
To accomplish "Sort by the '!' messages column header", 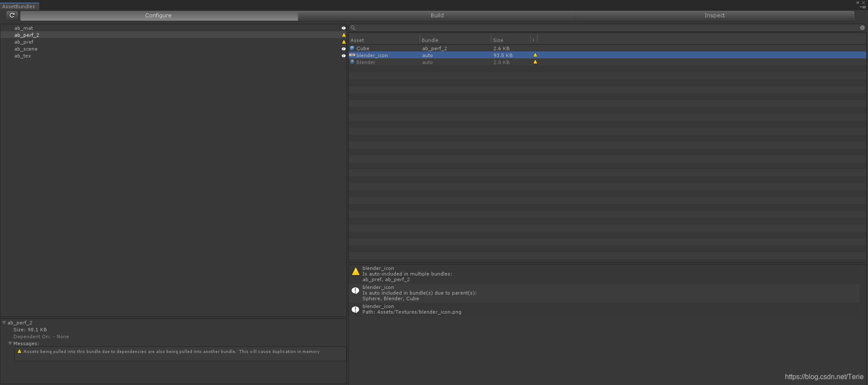I will click(x=534, y=40).
